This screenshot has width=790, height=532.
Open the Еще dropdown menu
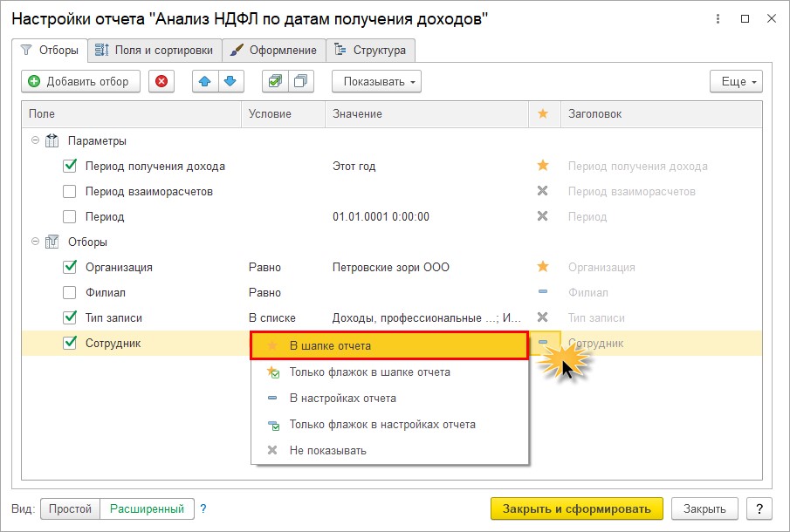[x=736, y=81]
